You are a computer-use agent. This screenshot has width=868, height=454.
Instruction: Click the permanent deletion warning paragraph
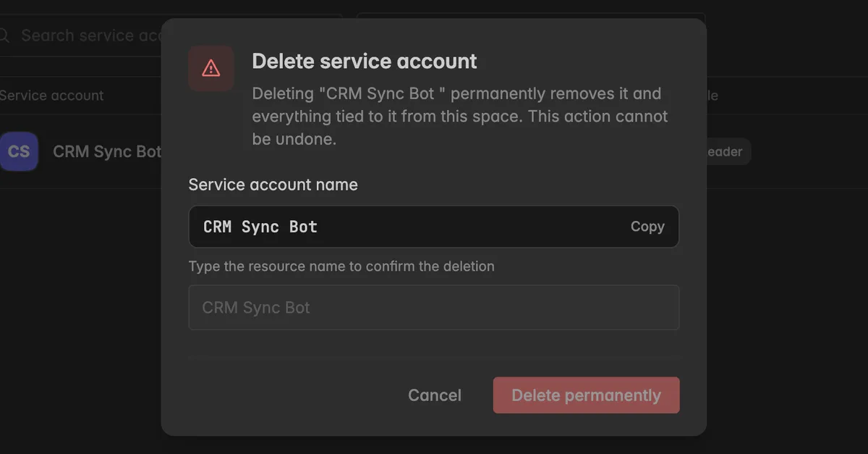coord(460,117)
